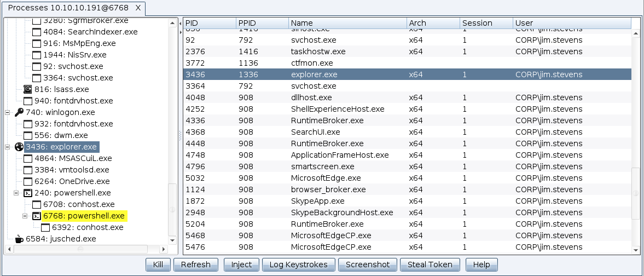Click the Log Keystrokes button
The image size is (644, 276).
pyautogui.click(x=299, y=264)
